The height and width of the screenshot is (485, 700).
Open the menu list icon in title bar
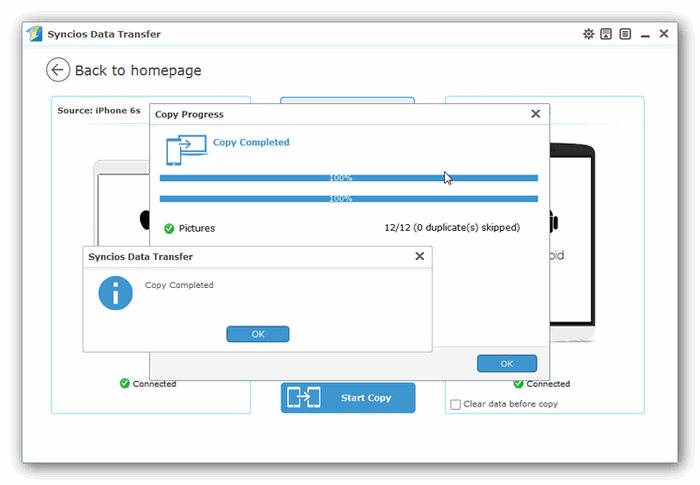(625, 34)
